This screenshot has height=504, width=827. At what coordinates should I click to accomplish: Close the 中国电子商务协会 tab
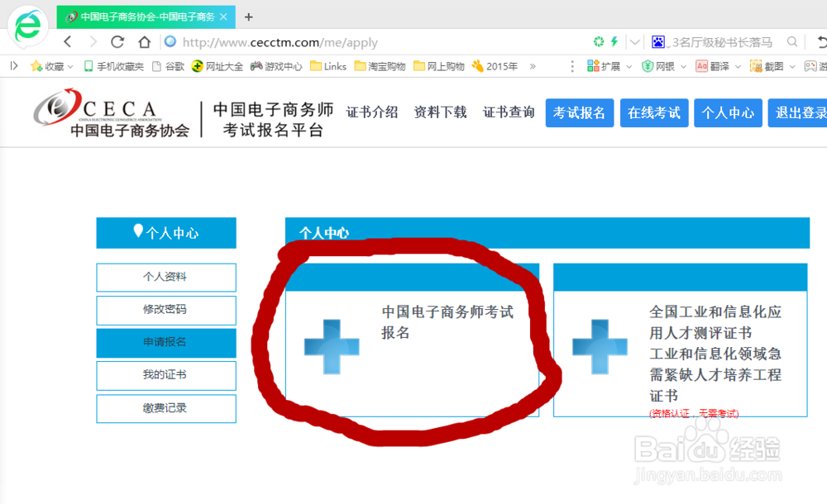223,17
